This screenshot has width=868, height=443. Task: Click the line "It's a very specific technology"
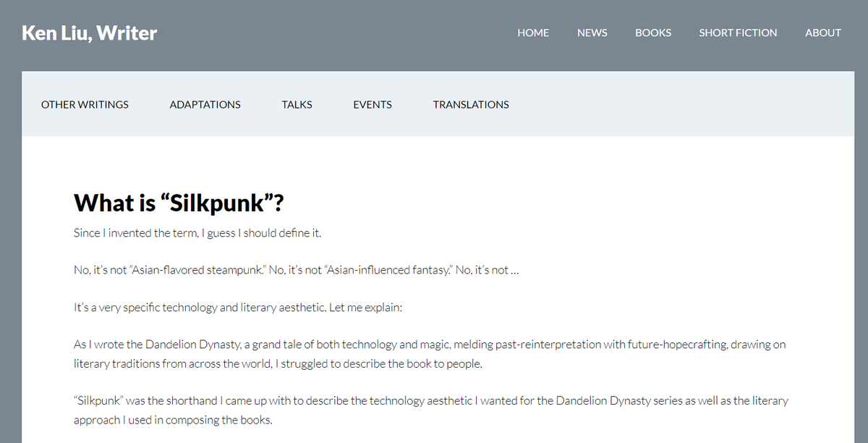237,308
